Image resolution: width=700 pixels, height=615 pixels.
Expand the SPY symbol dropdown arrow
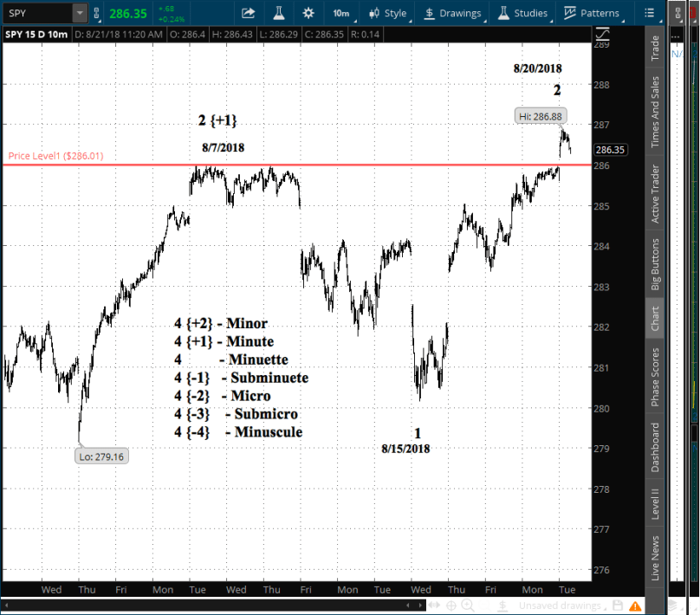[x=80, y=13]
